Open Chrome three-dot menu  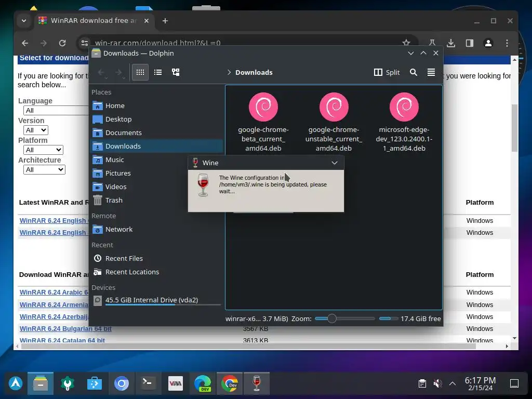pyautogui.click(x=507, y=43)
